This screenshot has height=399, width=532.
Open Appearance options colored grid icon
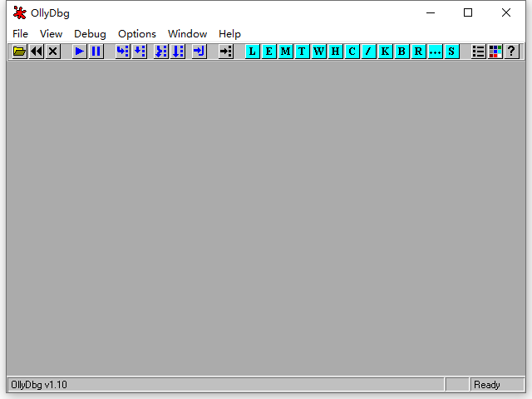[x=495, y=52]
